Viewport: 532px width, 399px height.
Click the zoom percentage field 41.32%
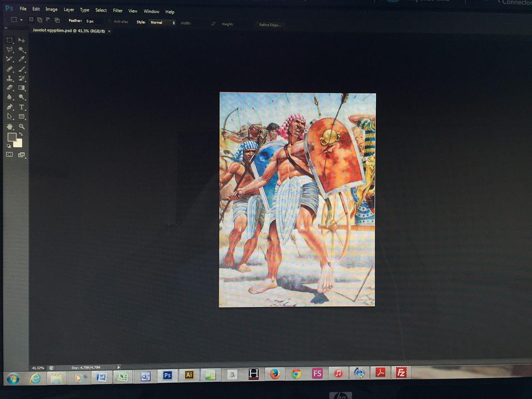tap(38, 368)
